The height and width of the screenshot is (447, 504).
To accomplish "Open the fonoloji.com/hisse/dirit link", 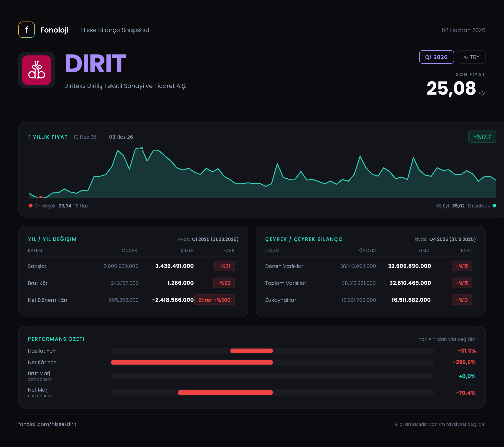I will [x=47, y=424].
